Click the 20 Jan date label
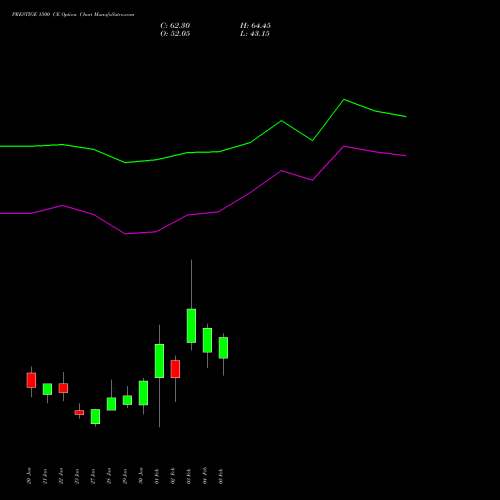 [29, 476]
